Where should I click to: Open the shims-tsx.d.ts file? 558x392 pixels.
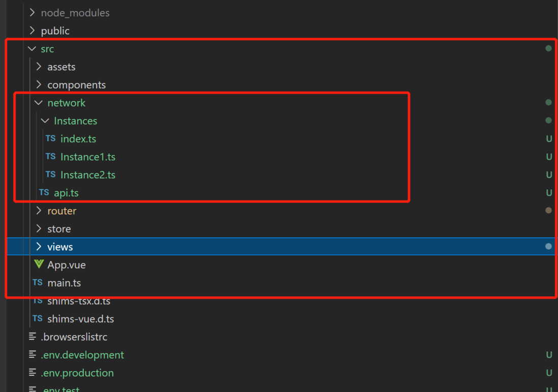pyautogui.click(x=79, y=301)
